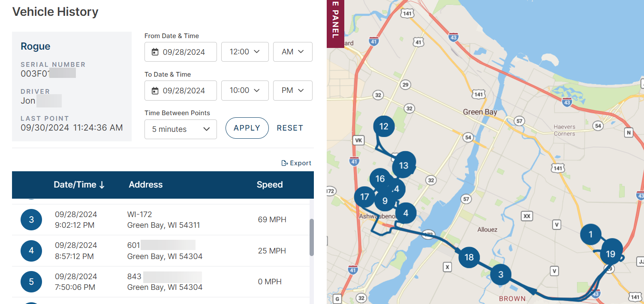Click map marker 17
The height and width of the screenshot is (304, 644).
tap(365, 197)
